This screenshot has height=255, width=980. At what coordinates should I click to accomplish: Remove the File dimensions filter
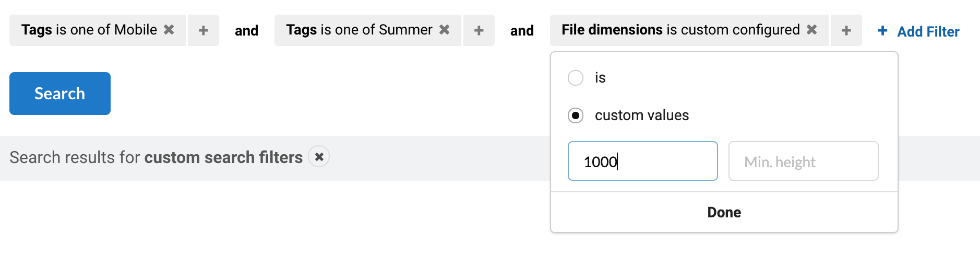[x=812, y=30]
